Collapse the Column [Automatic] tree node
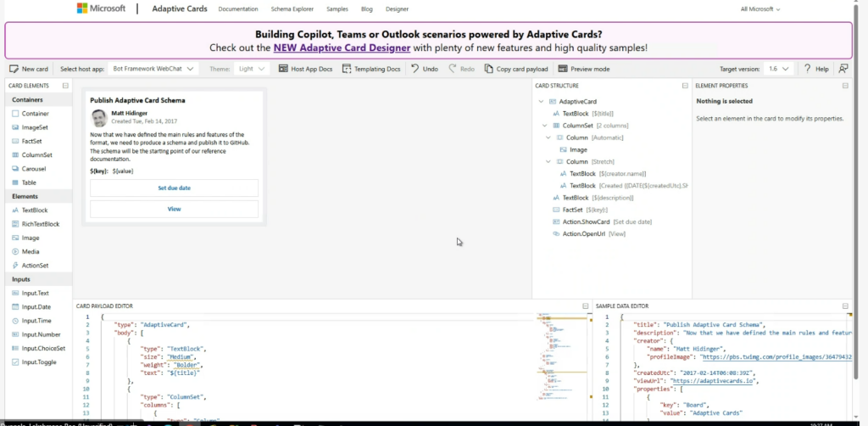Viewport: 868px width, 426px height. 548,138
